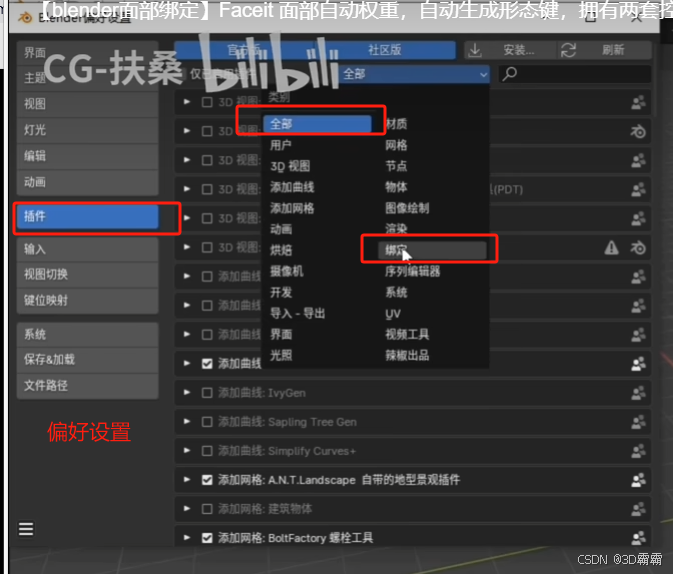Expand the checked 添加曲线 add-on row
The height and width of the screenshot is (574, 673).
pos(187,363)
